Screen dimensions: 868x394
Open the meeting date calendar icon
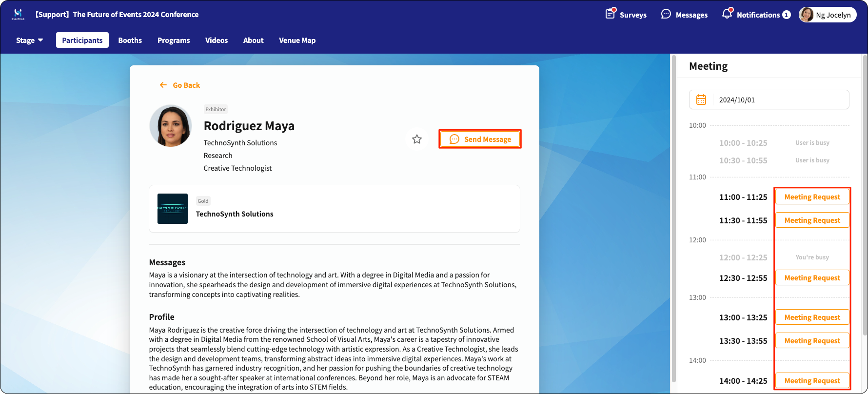click(701, 99)
